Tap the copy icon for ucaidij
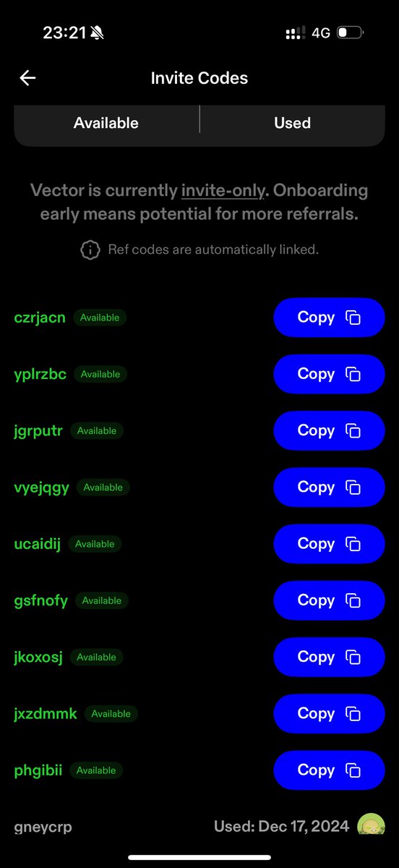Viewport: 399px width, 868px height. tap(353, 544)
